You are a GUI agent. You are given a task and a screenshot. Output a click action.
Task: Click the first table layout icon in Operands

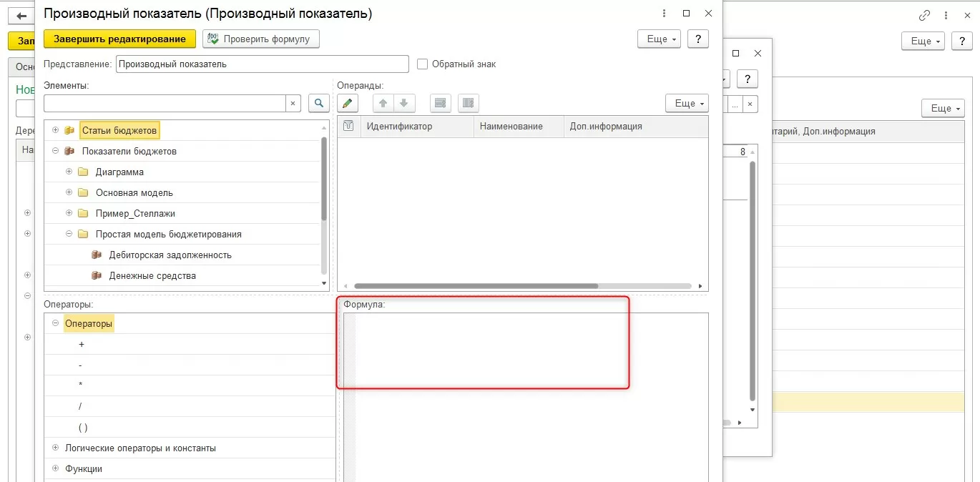click(x=441, y=103)
